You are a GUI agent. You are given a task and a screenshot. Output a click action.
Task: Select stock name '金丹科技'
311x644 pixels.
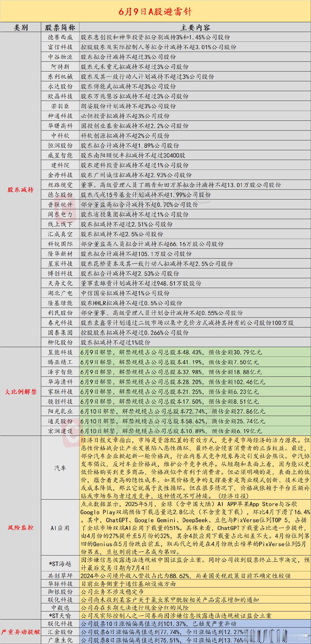(x=60, y=175)
